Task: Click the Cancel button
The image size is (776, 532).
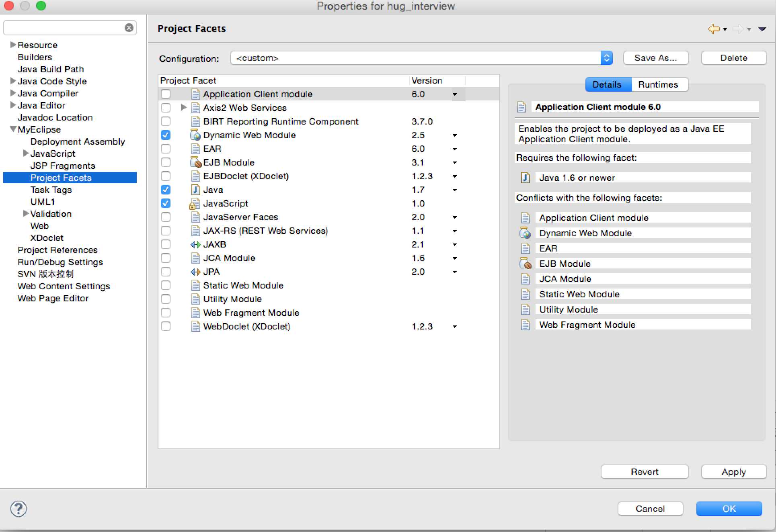Action: (650, 509)
